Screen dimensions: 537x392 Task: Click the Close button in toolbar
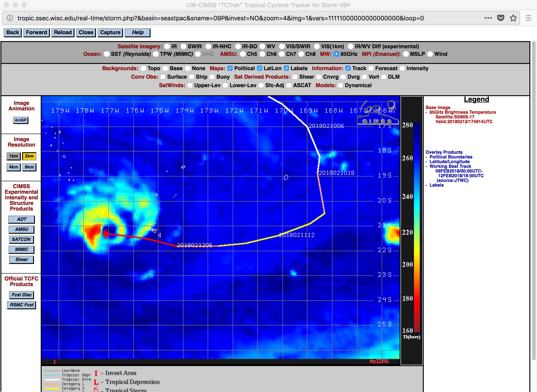pyautogui.click(x=86, y=32)
